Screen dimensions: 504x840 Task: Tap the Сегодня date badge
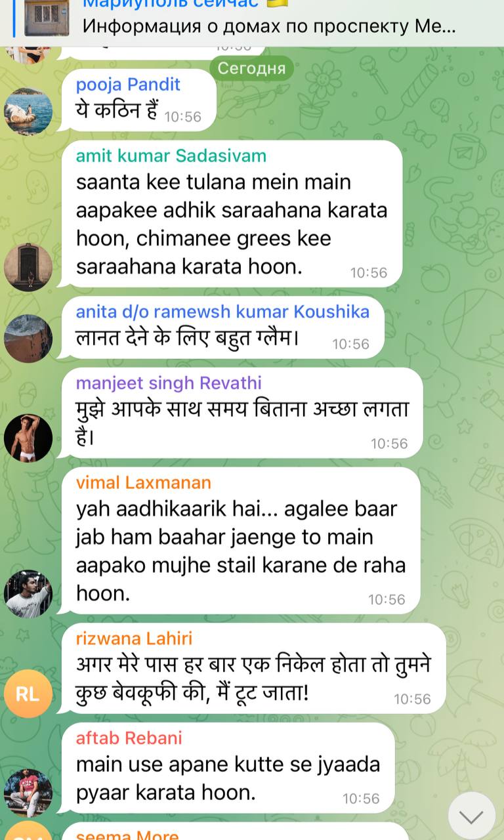pyautogui.click(x=251, y=68)
